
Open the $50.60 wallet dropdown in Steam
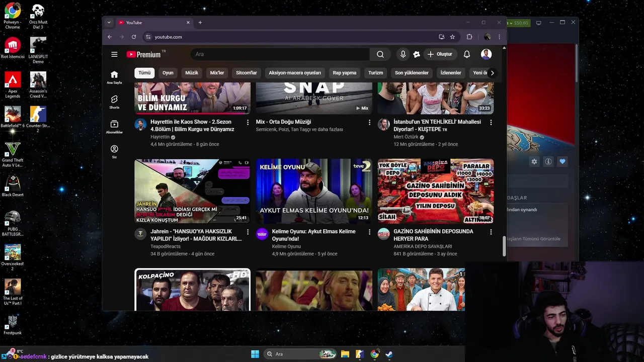[518, 23]
